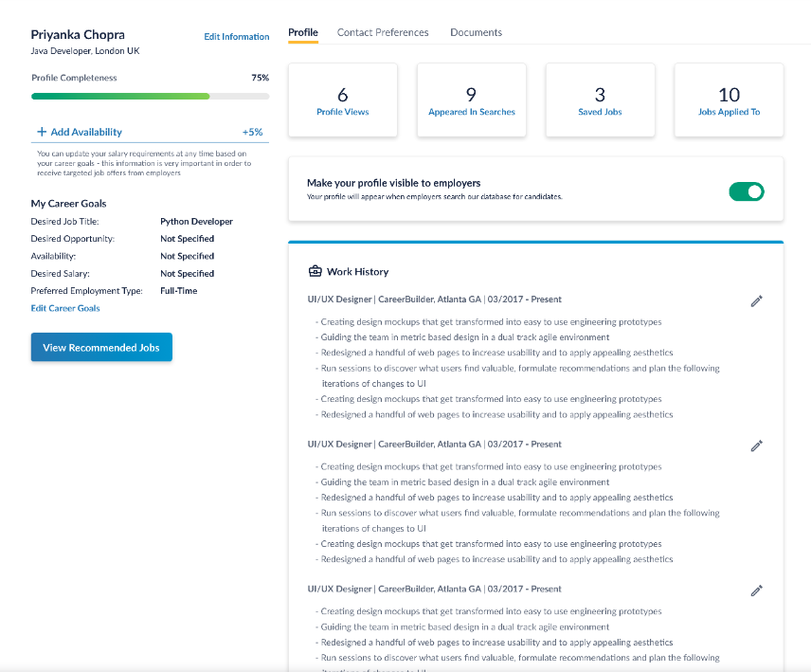Open the Jobs Applied To card
Viewport: 811px width, 672px height.
[729, 100]
